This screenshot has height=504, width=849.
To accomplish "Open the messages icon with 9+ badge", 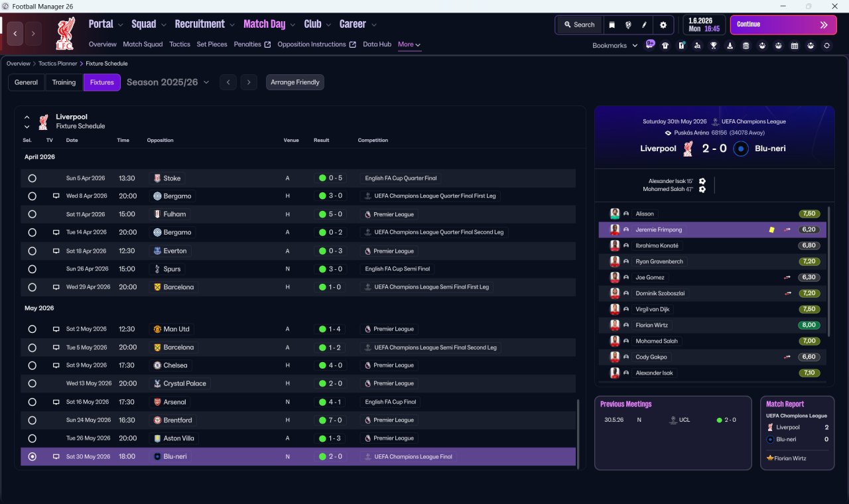I will [649, 45].
